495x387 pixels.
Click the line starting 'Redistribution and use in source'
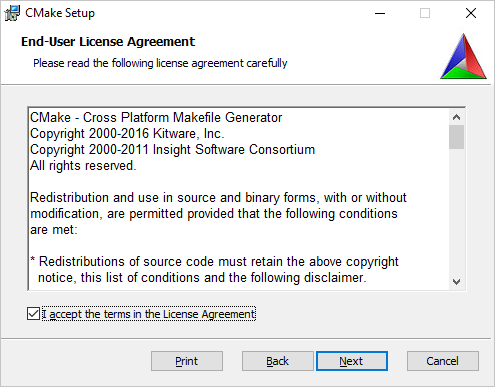(218, 198)
